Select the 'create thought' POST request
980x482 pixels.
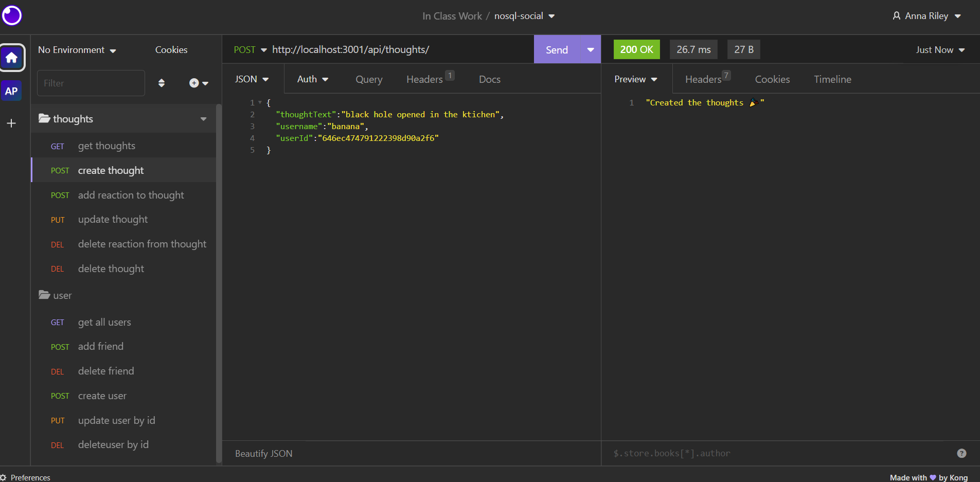[x=111, y=170]
